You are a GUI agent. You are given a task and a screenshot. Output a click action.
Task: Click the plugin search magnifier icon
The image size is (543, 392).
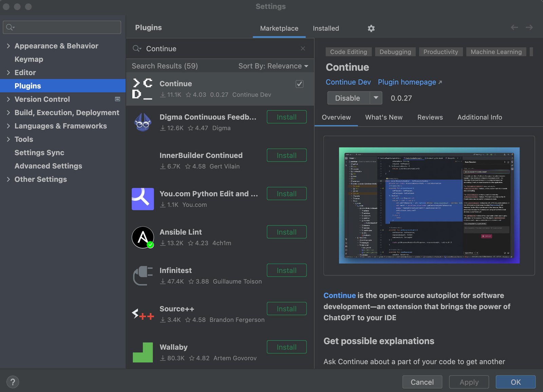point(137,49)
